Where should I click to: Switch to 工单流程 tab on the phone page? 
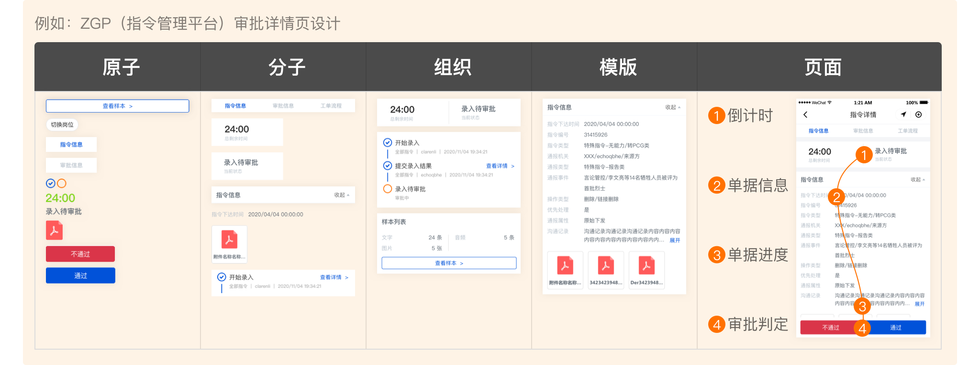point(908,131)
